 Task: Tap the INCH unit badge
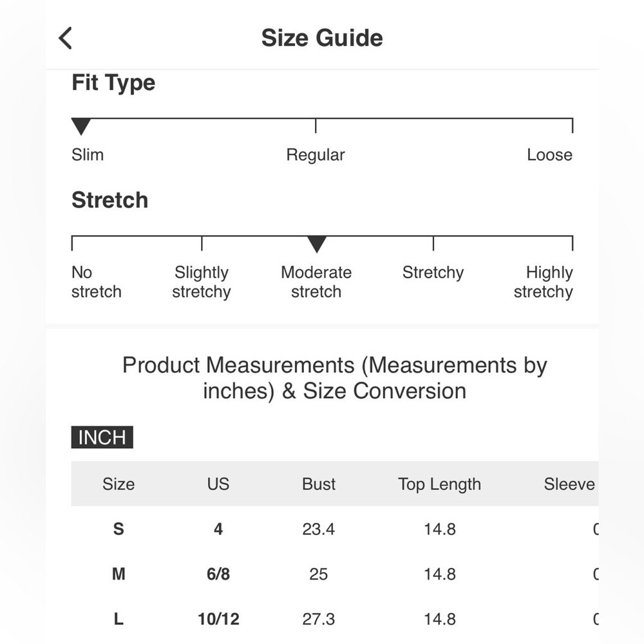tap(102, 437)
